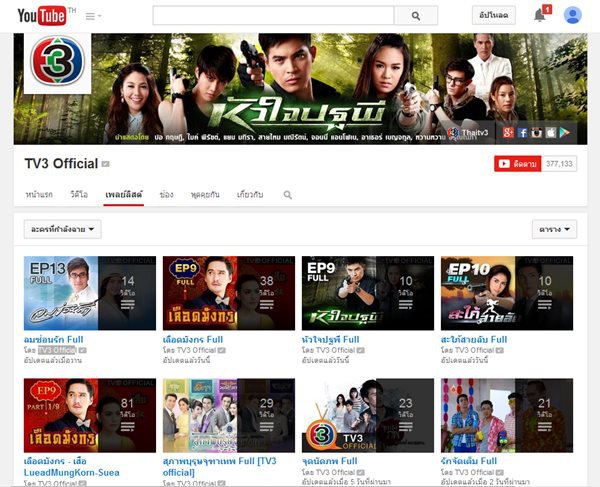Click the red notification count badge
This screenshot has height=487, width=600.
point(547,9)
